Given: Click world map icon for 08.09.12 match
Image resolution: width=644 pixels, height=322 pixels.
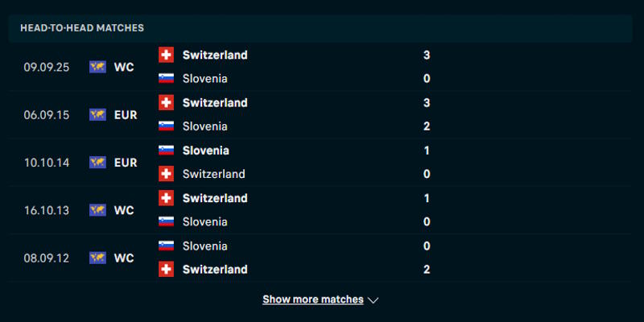Looking at the screenshot, I should coord(98,258).
